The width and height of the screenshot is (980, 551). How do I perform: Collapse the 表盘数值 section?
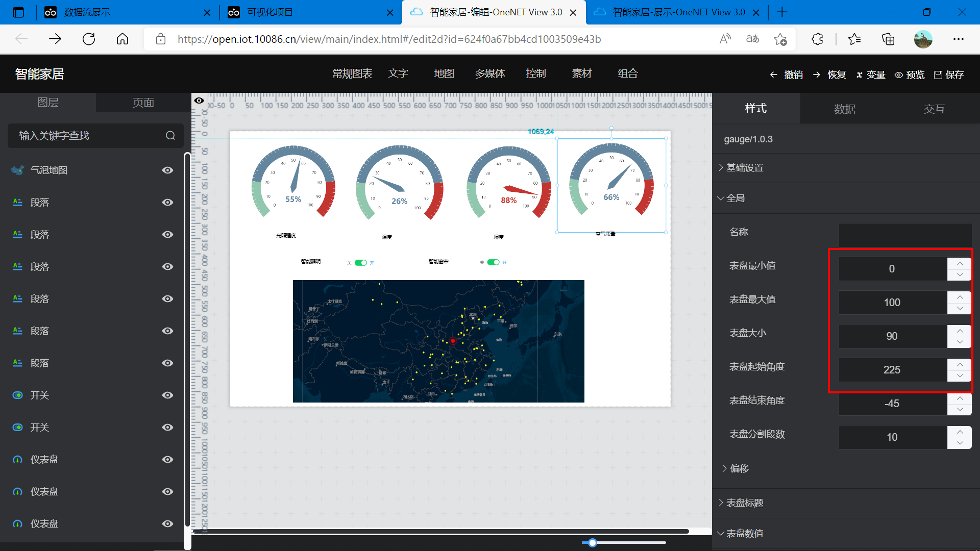(741, 534)
